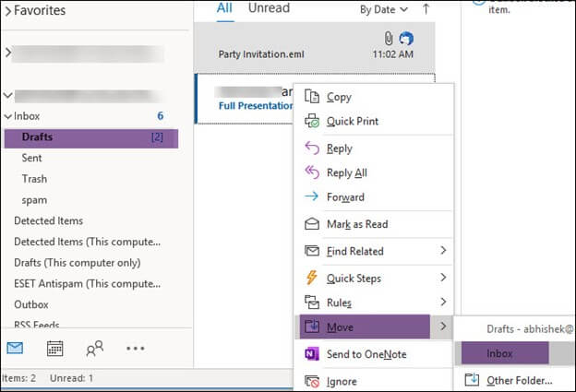576x392 pixels.
Task: Expand the Find Related submenu arrow
Action: pos(443,250)
